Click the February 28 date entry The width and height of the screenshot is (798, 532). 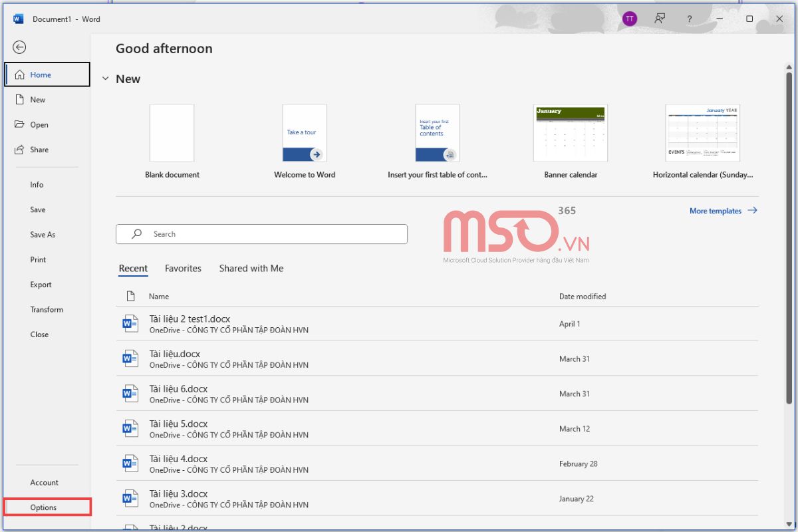point(579,464)
